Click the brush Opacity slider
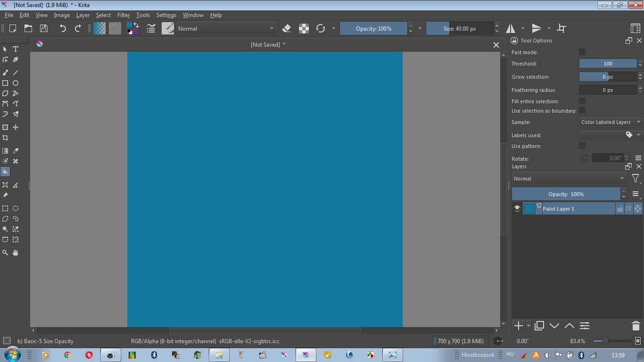This screenshot has height=362, width=644. click(373, 28)
